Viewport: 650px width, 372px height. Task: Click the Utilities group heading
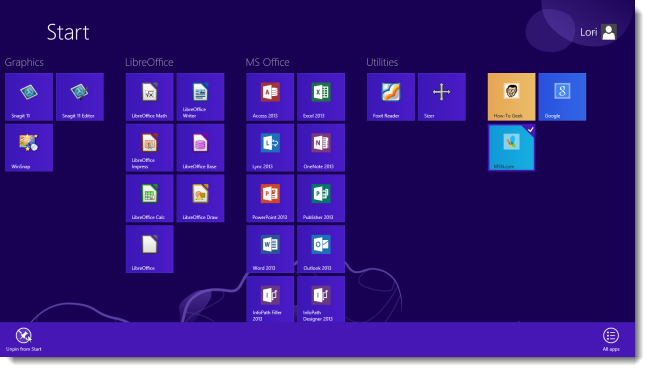pos(382,62)
